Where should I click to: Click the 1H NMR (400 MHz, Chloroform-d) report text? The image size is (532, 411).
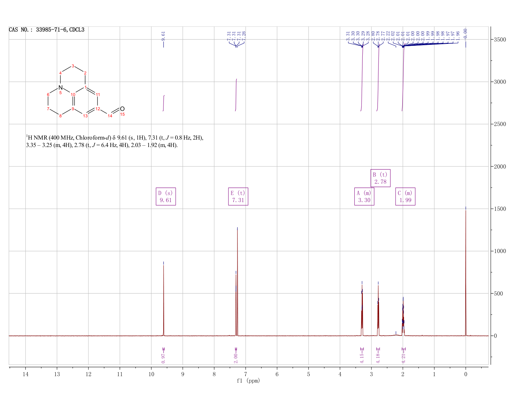pos(115,142)
